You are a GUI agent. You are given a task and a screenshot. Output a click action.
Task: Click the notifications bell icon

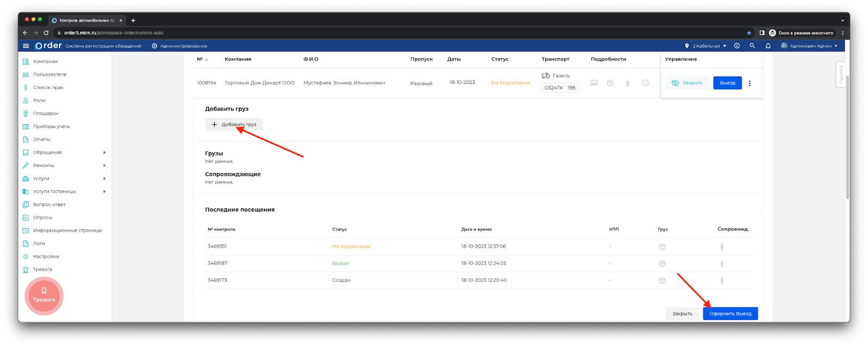[x=768, y=46]
